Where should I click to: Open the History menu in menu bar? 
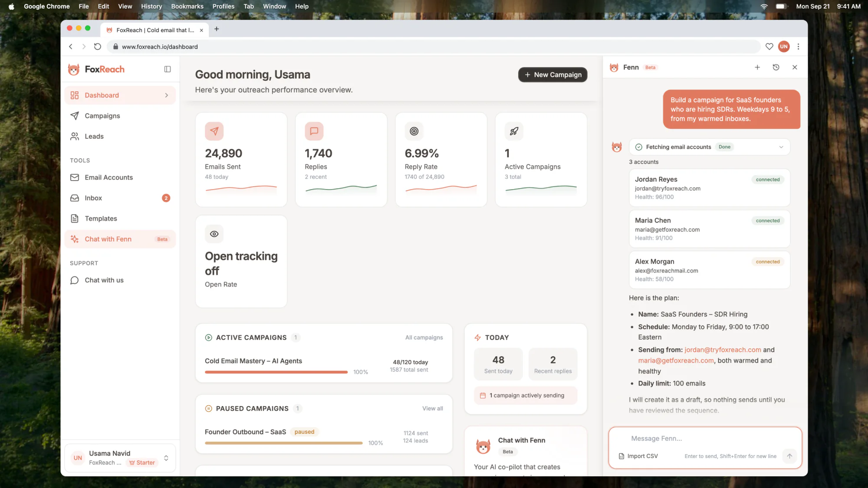(151, 6)
